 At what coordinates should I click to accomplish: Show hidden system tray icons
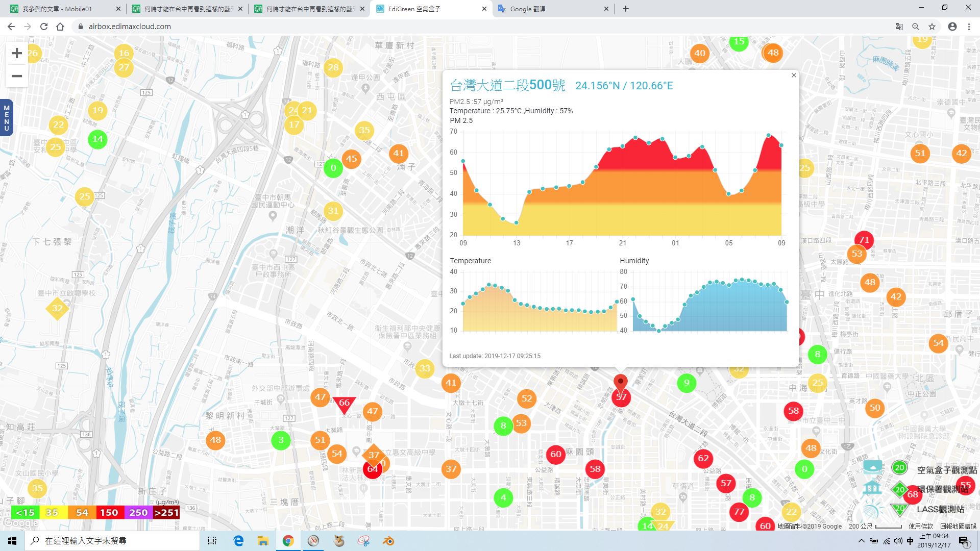(862, 541)
